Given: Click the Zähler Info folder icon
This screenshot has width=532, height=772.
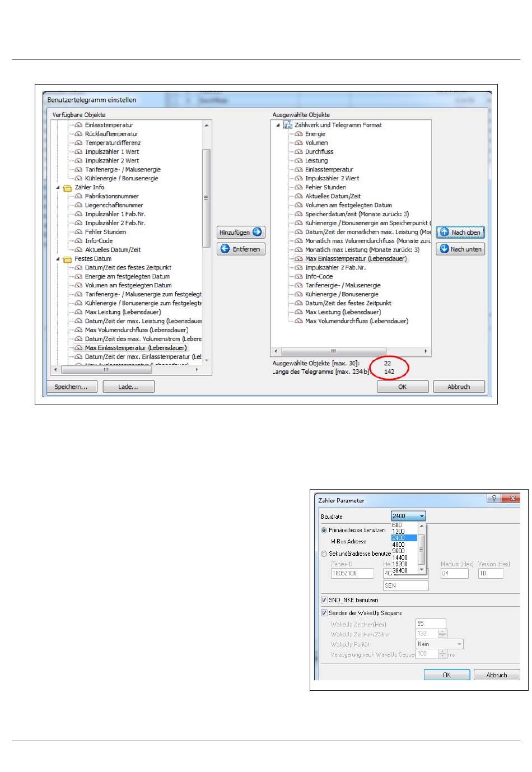Looking at the screenshot, I should click(x=68, y=188).
